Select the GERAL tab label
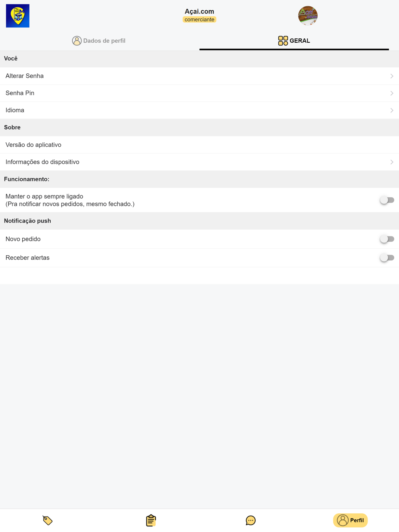This screenshot has height=532, width=399. click(x=300, y=41)
